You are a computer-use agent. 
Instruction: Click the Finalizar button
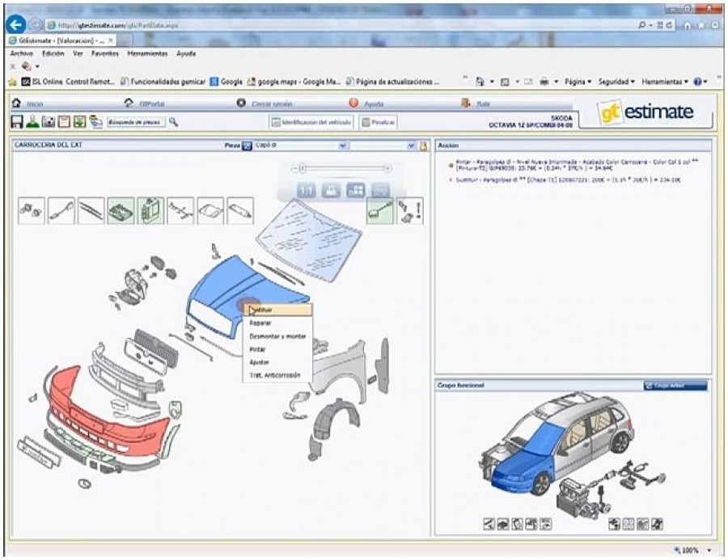[378, 122]
